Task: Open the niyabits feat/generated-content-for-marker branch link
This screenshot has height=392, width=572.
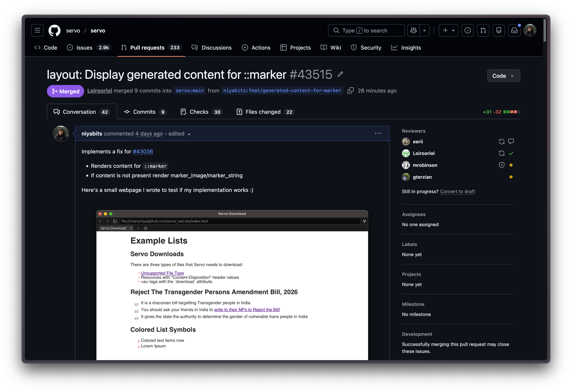Action: click(x=282, y=91)
